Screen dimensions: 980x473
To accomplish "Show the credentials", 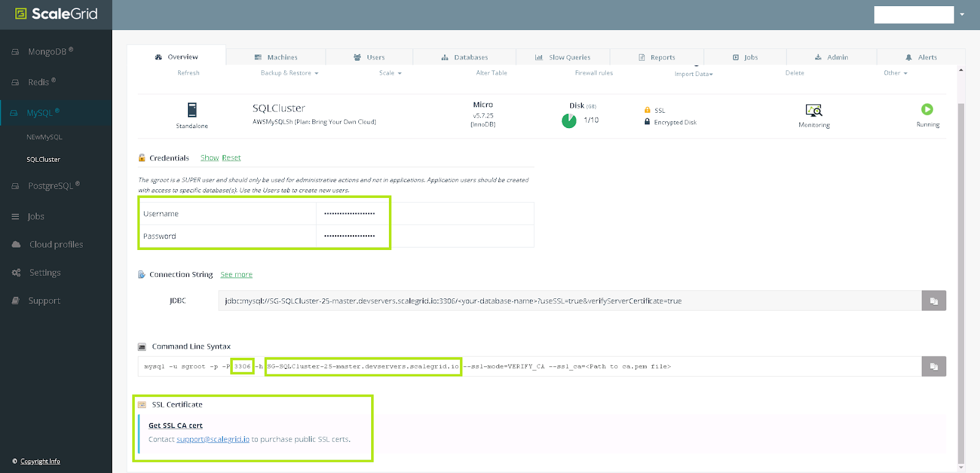I will [209, 158].
